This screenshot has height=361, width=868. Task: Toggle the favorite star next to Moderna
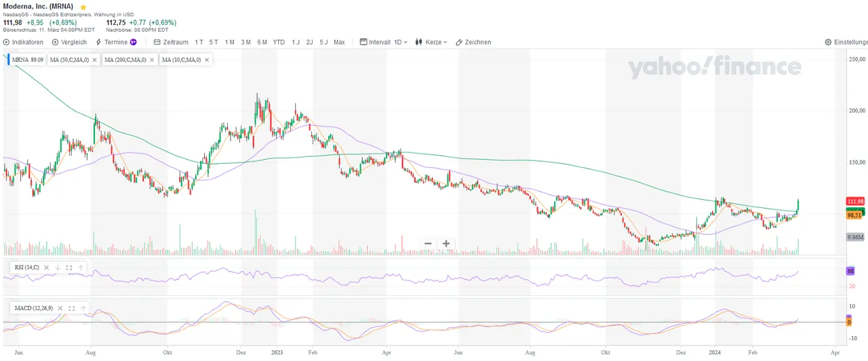click(83, 7)
